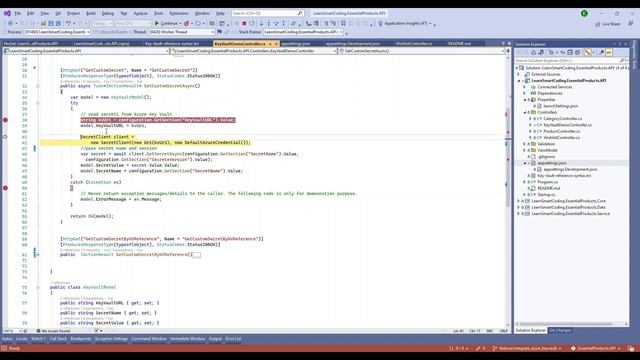Open the Thread dropdown
Image resolution: width=640 pixels, height=360 pixels.
pos(181,32)
